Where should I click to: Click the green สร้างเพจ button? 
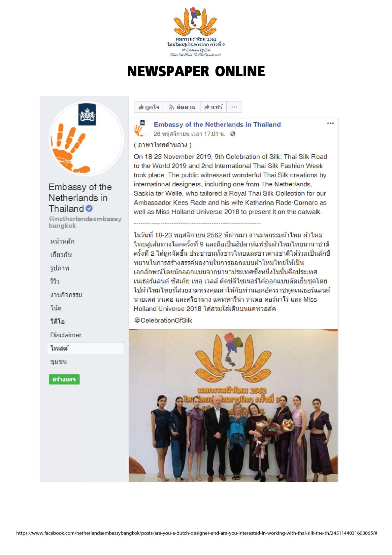[x=64, y=379]
